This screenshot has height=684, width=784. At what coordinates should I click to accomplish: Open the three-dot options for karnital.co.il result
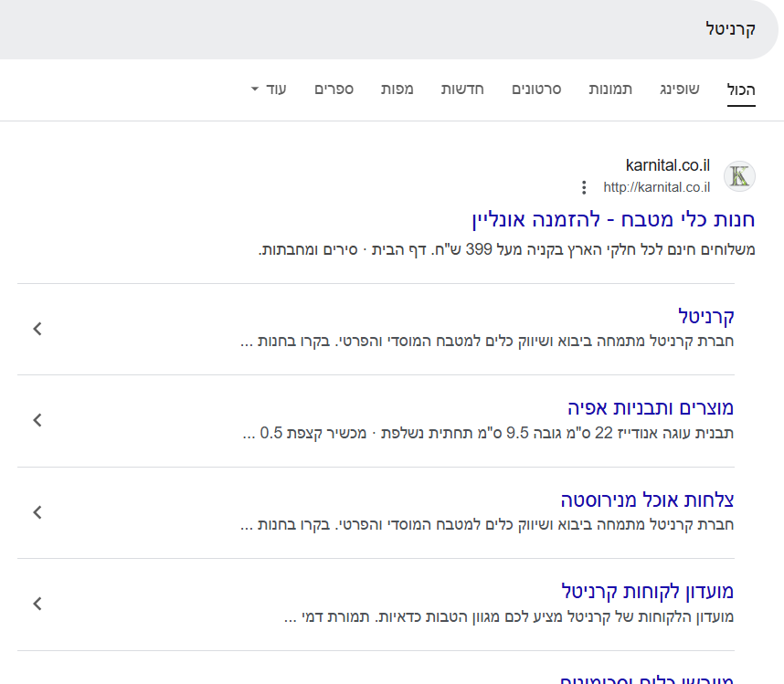[584, 187]
